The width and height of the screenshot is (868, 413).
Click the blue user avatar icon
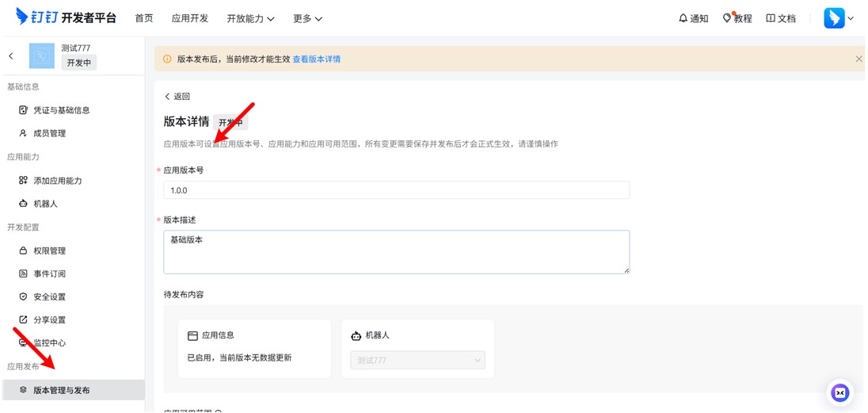834,18
